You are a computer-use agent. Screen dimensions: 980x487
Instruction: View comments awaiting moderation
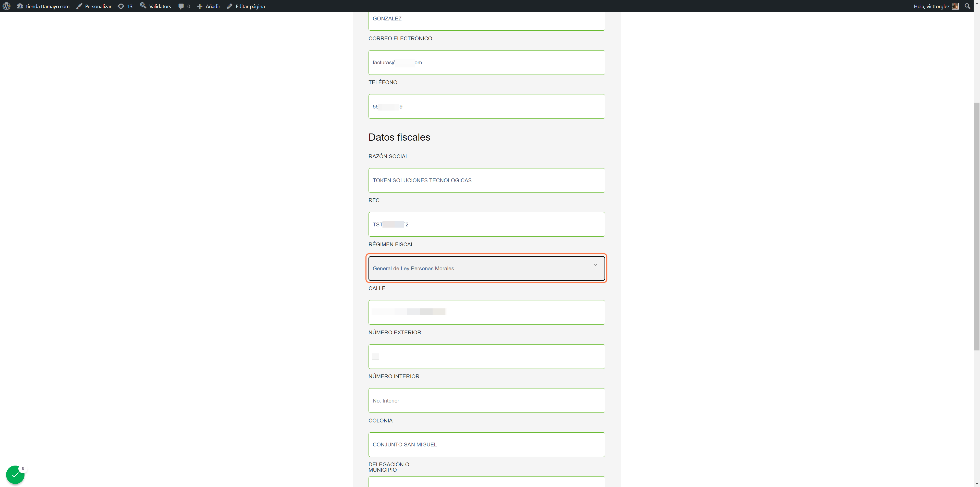tap(184, 6)
